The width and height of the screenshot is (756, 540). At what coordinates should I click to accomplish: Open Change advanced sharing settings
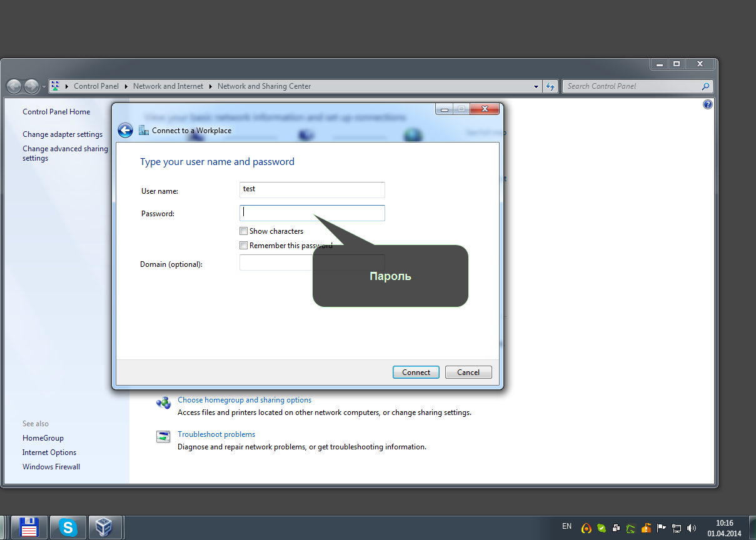pos(65,153)
